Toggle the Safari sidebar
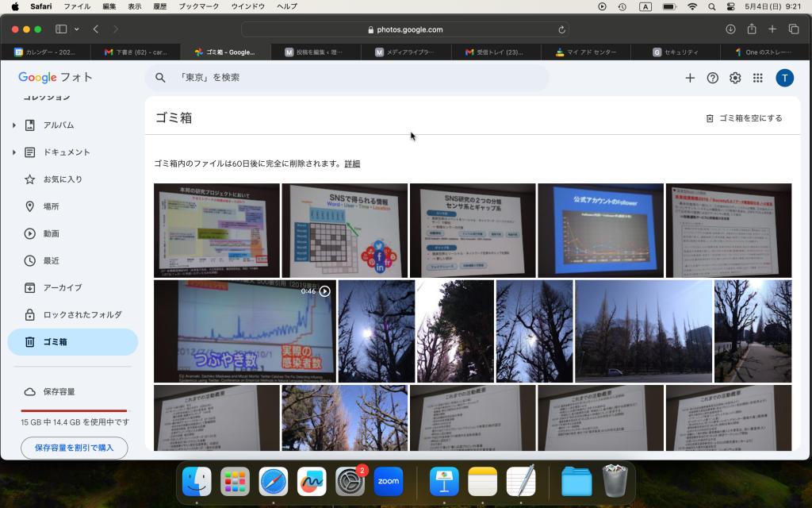The width and height of the screenshot is (812, 508). [61, 29]
